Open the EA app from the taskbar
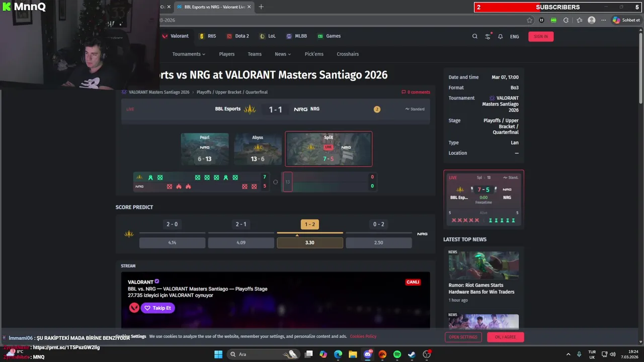 pyautogui.click(x=382, y=354)
